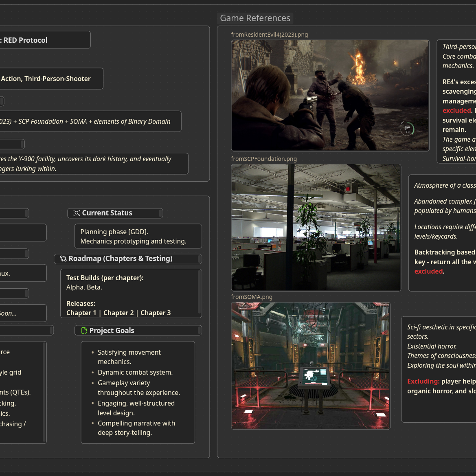Click the fromSOMA.png file label
476x476 pixels.
pos(252,297)
